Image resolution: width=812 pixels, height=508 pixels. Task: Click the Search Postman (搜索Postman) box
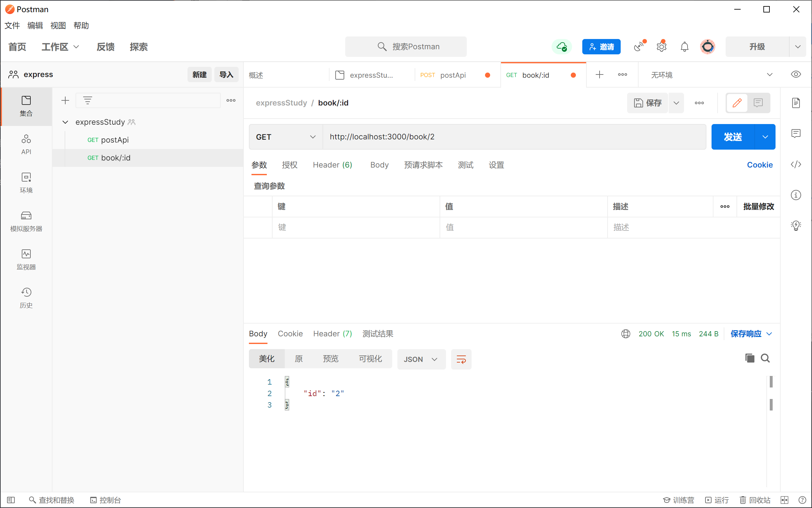pos(405,47)
